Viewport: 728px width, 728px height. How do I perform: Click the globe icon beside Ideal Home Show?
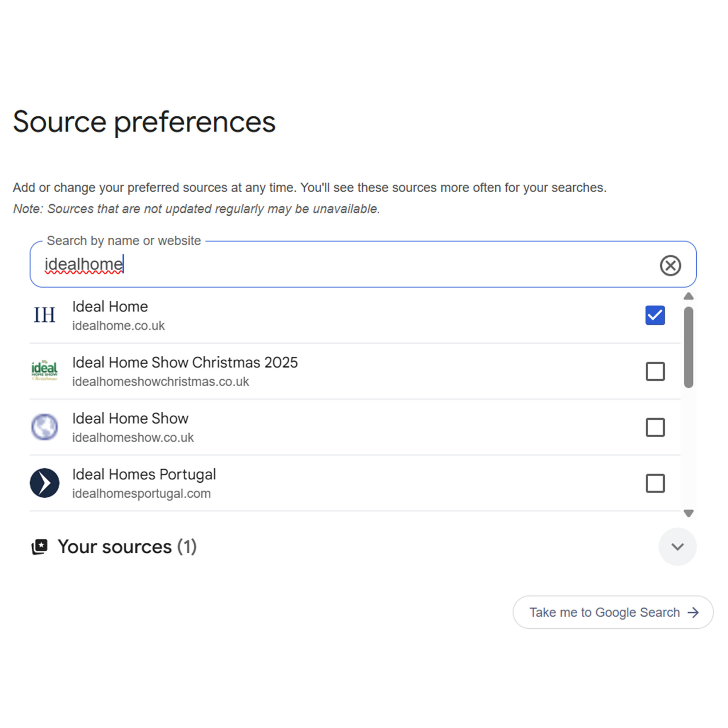44,427
